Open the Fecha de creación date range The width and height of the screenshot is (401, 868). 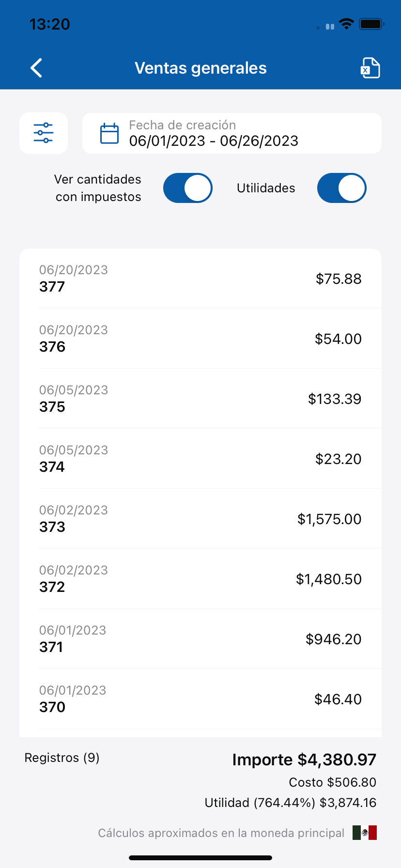(x=231, y=133)
